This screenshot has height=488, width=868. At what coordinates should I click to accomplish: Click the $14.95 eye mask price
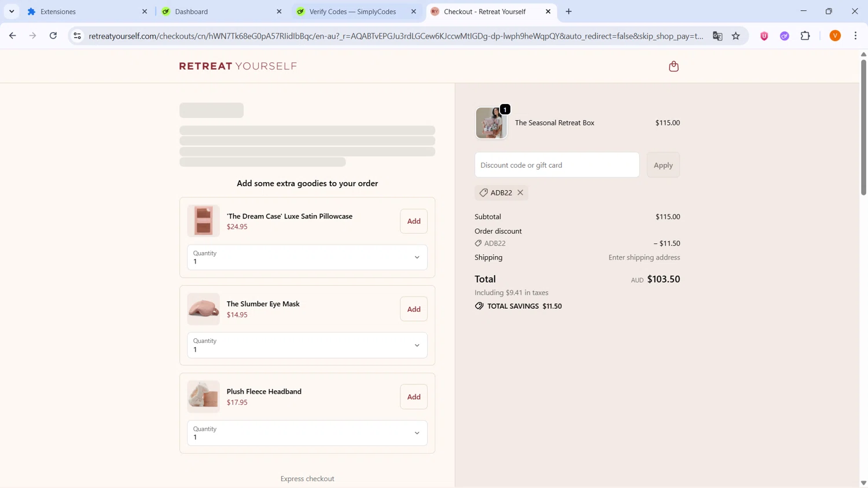click(x=237, y=315)
